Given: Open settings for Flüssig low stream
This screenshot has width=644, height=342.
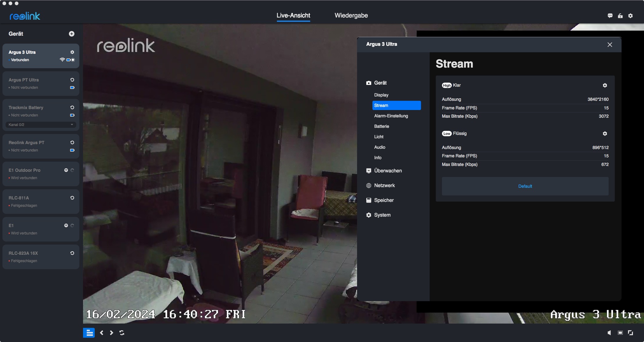Looking at the screenshot, I should [x=605, y=134].
